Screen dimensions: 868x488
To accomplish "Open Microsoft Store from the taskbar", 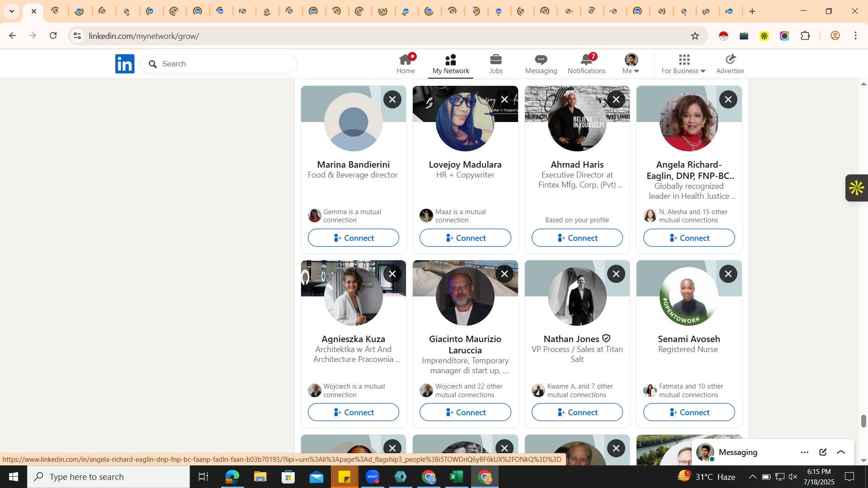I will pos(288,477).
